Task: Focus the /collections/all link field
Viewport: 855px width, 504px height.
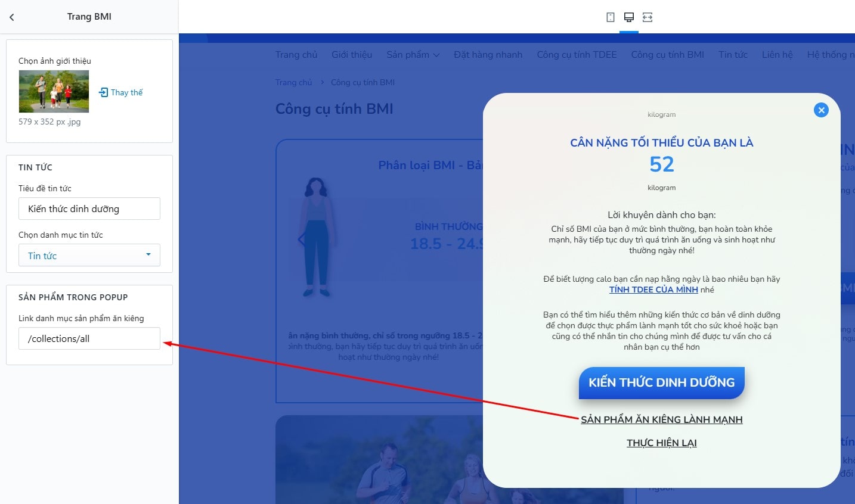Action: point(89,338)
